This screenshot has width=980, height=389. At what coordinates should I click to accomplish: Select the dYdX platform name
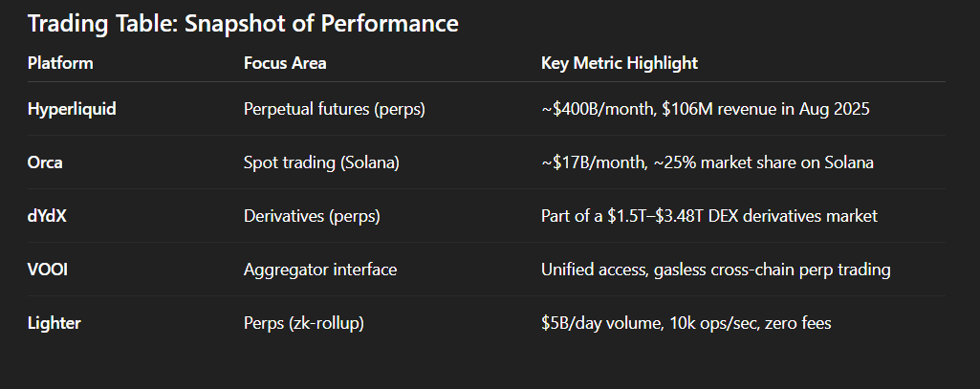tap(47, 216)
